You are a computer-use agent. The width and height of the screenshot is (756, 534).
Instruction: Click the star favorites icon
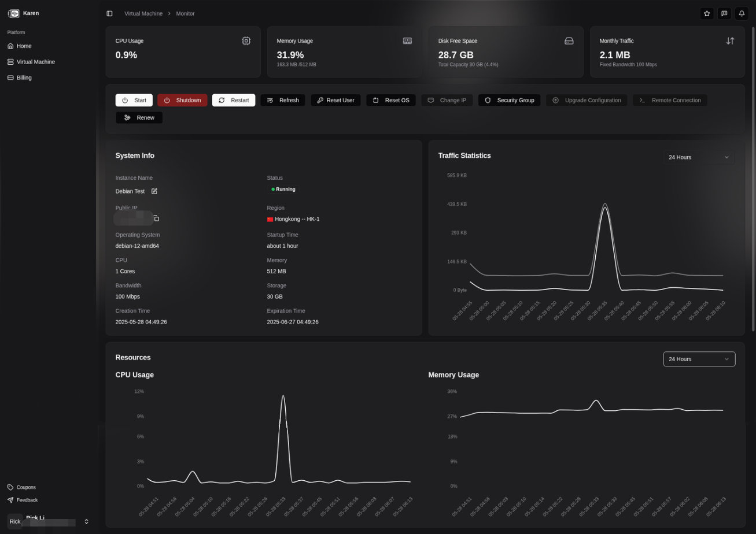pos(706,13)
